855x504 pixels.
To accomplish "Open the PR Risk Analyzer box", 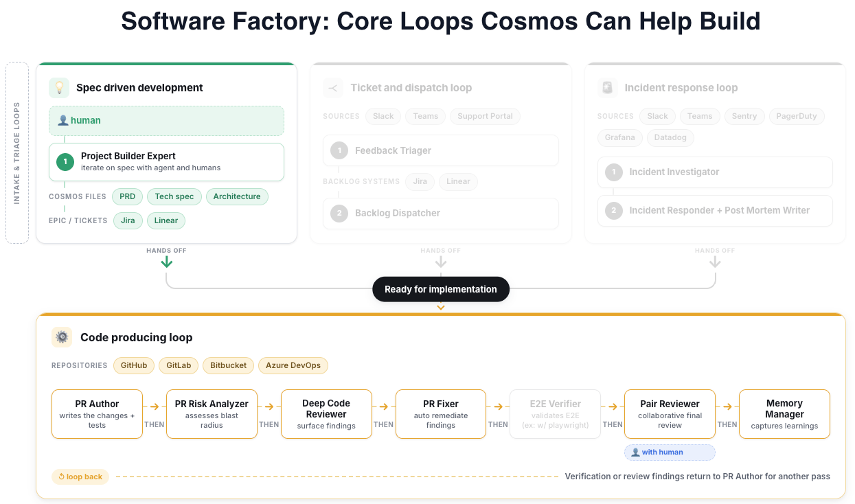I will (x=212, y=414).
